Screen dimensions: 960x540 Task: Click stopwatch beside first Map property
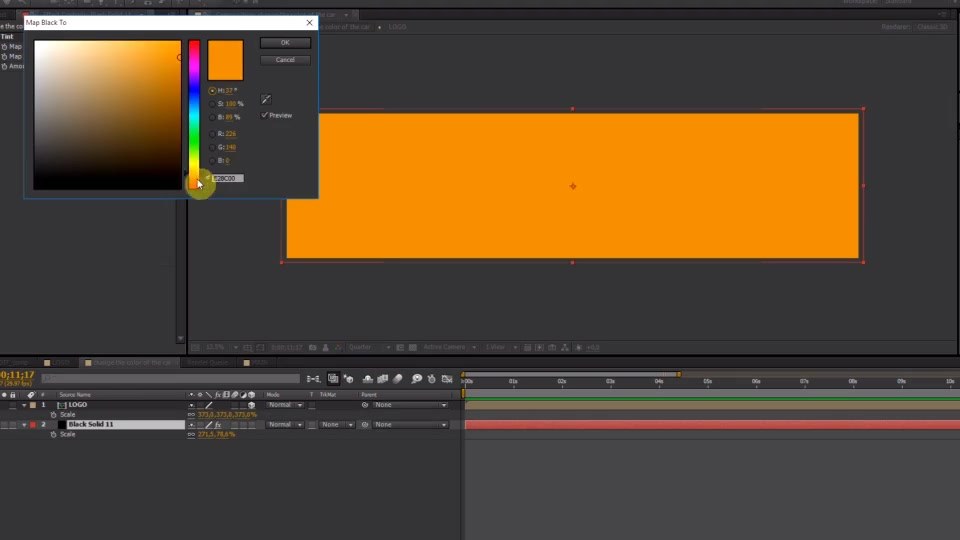pos(4,47)
